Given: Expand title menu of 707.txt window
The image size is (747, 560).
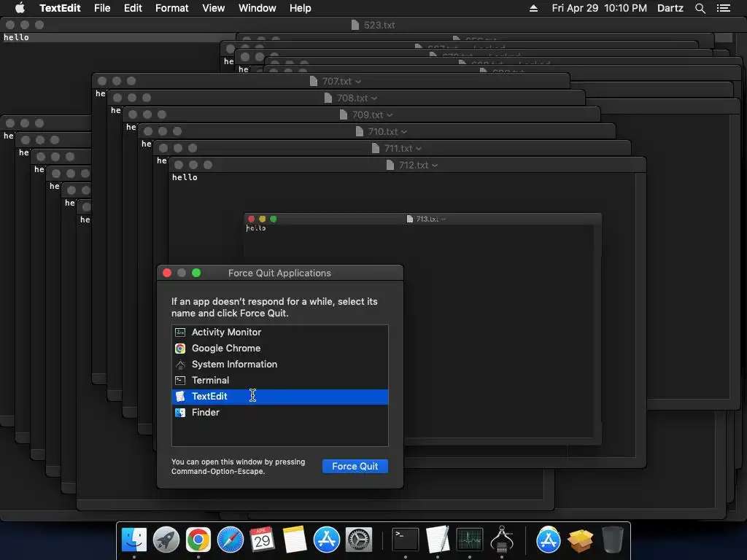Looking at the screenshot, I should 358,82.
